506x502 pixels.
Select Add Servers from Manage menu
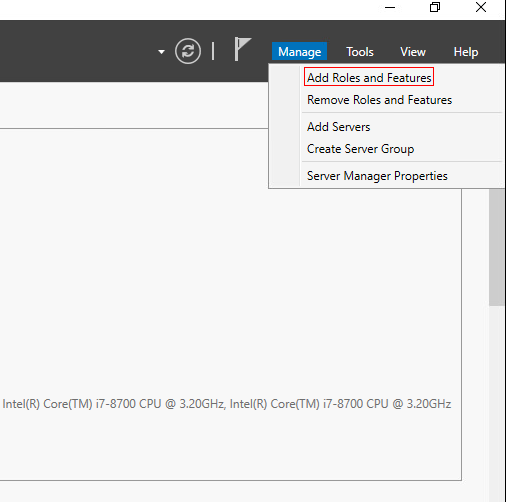[x=338, y=127]
